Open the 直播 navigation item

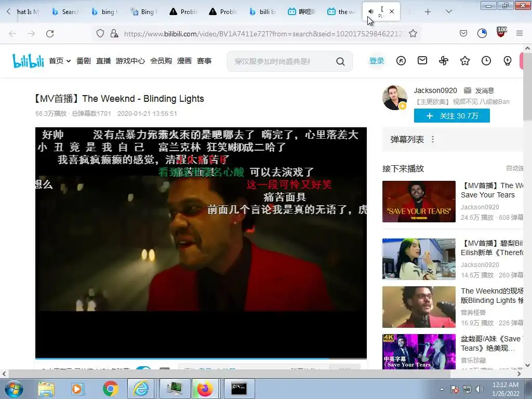click(103, 61)
